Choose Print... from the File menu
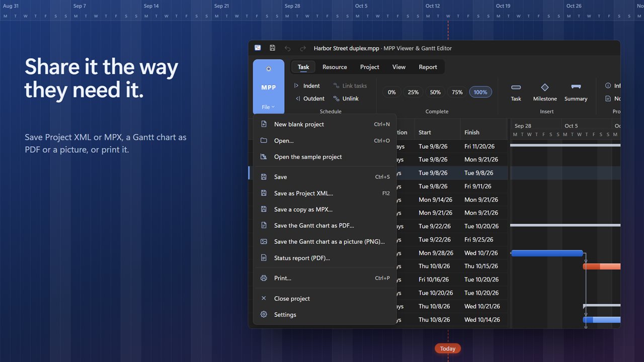Image resolution: width=644 pixels, height=362 pixels. pyautogui.click(x=325, y=278)
